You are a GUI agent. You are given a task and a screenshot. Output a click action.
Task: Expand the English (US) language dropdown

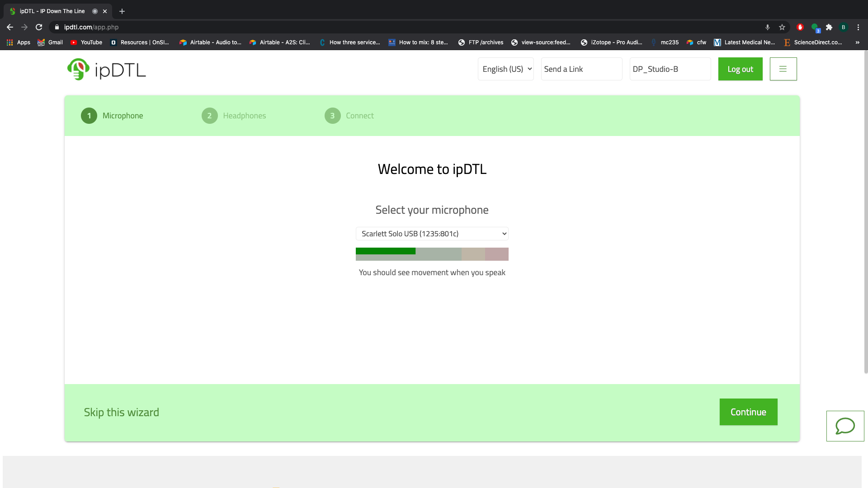(x=505, y=69)
